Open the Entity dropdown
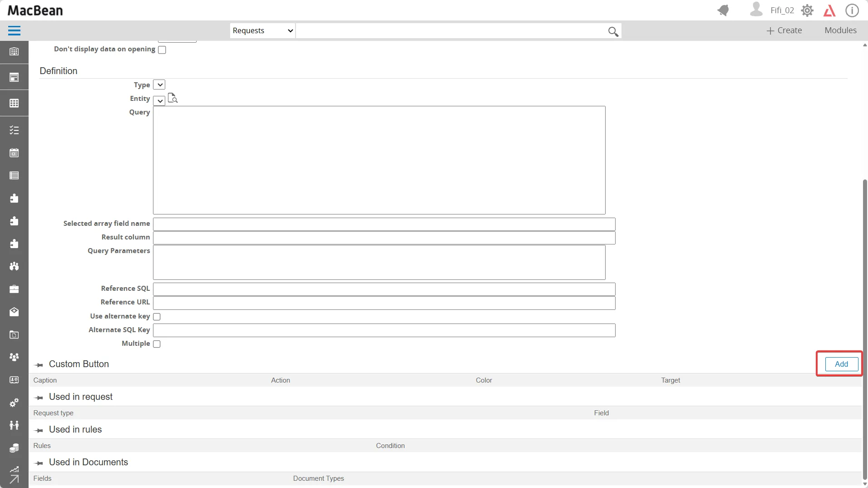868x488 pixels. [159, 100]
